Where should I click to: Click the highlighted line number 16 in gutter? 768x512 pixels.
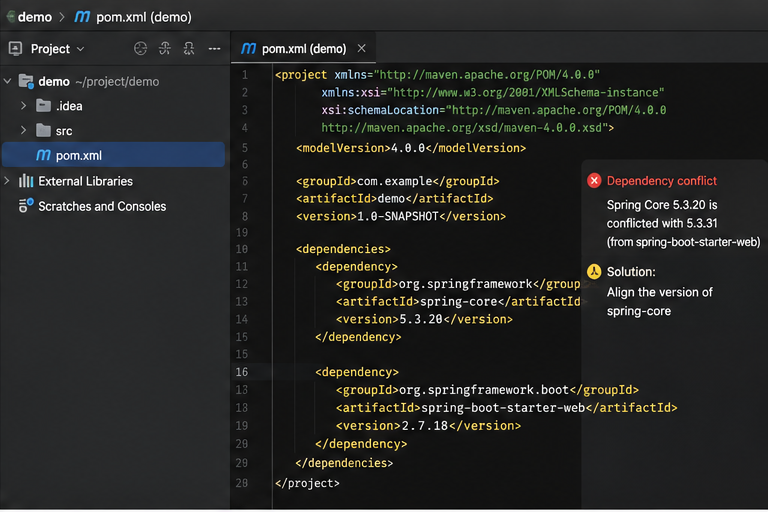click(x=242, y=372)
